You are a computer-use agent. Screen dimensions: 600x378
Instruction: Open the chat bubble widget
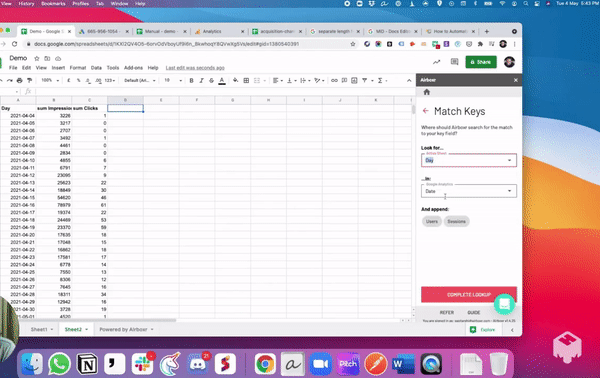tap(504, 305)
